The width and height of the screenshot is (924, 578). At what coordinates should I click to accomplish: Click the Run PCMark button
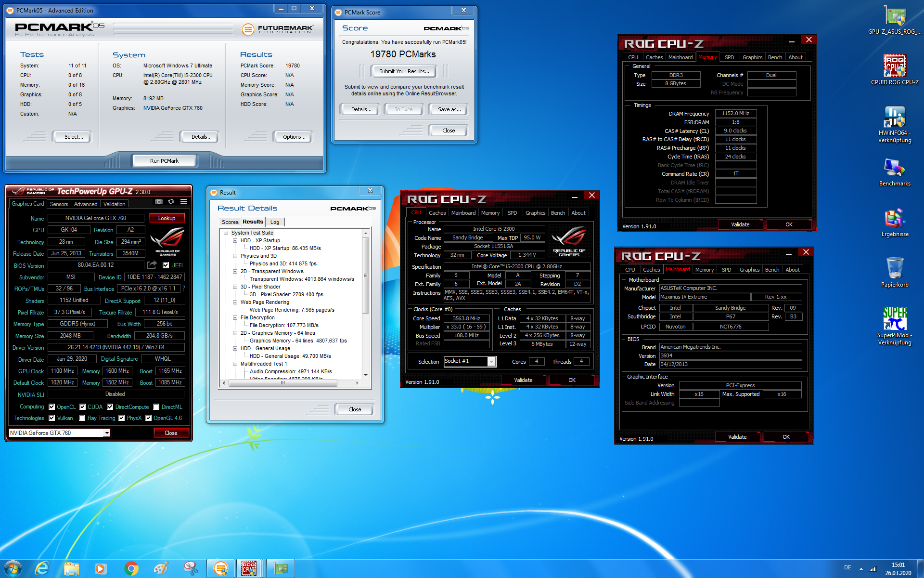[x=164, y=161]
